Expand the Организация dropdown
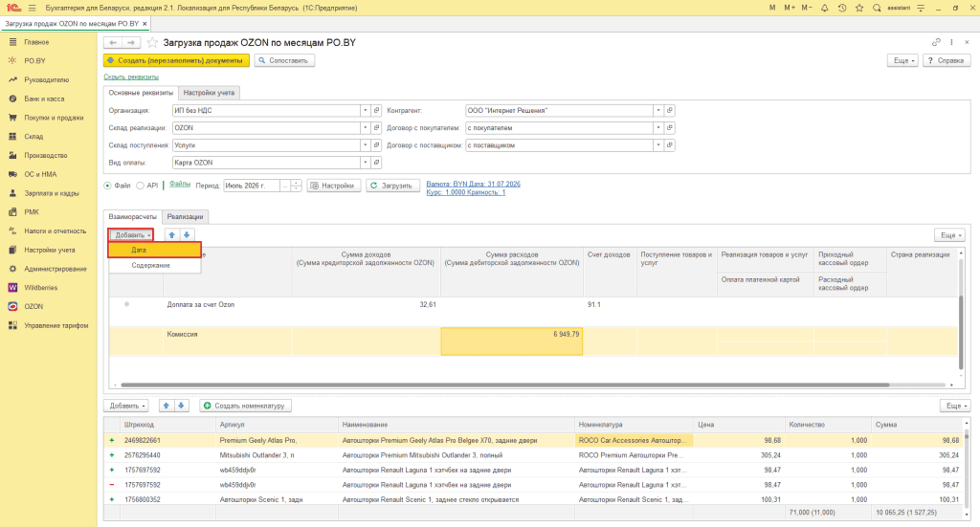 pos(365,111)
